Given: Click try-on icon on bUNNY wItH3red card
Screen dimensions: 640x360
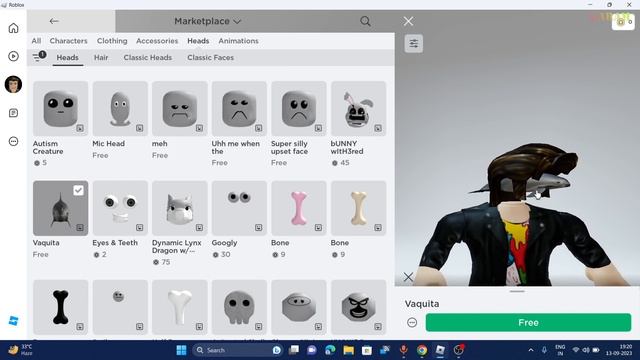Looking at the screenshot, I should pyautogui.click(x=378, y=128).
